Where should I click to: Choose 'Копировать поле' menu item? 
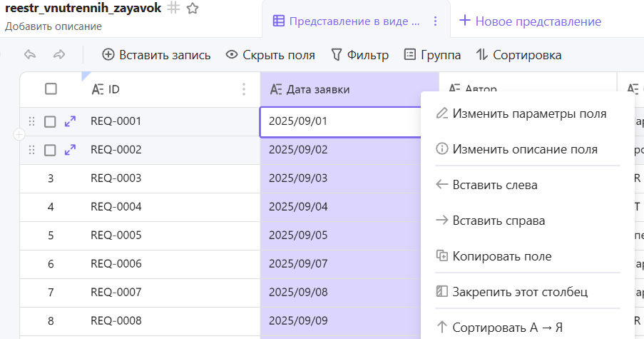pyautogui.click(x=527, y=256)
